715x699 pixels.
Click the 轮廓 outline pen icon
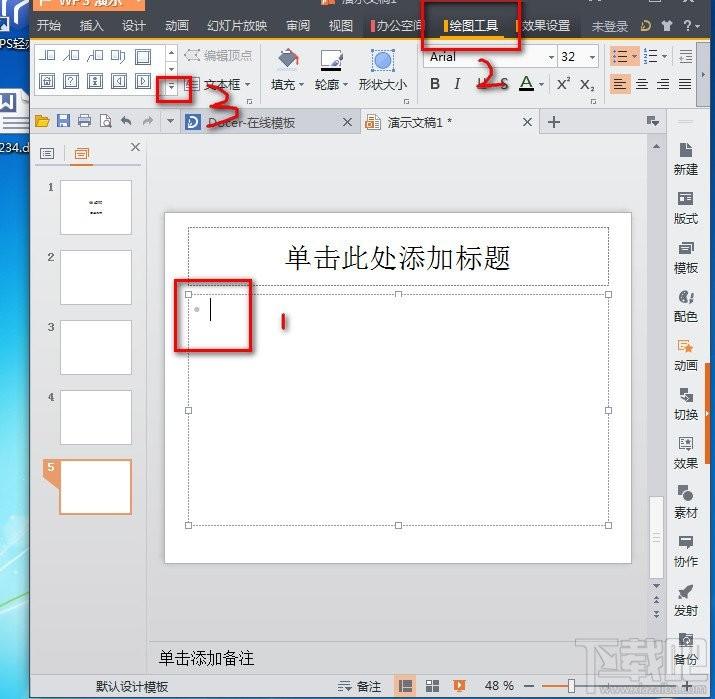pos(331,61)
